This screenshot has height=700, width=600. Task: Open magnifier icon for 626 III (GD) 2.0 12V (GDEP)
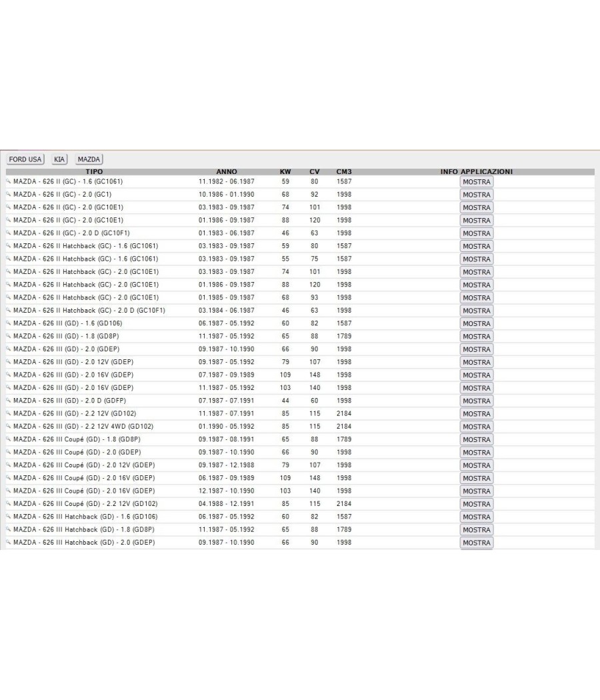pyautogui.click(x=9, y=361)
